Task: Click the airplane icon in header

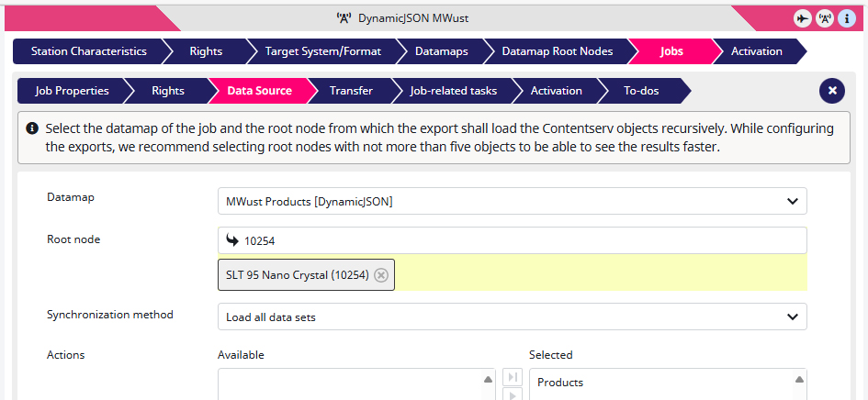Action: coord(802,18)
